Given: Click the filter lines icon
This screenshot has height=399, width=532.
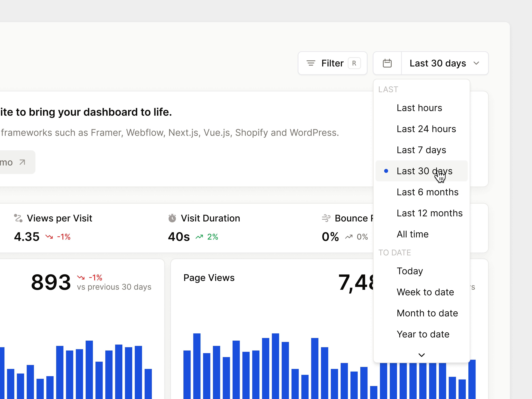Looking at the screenshot, I should click(311, 63).
